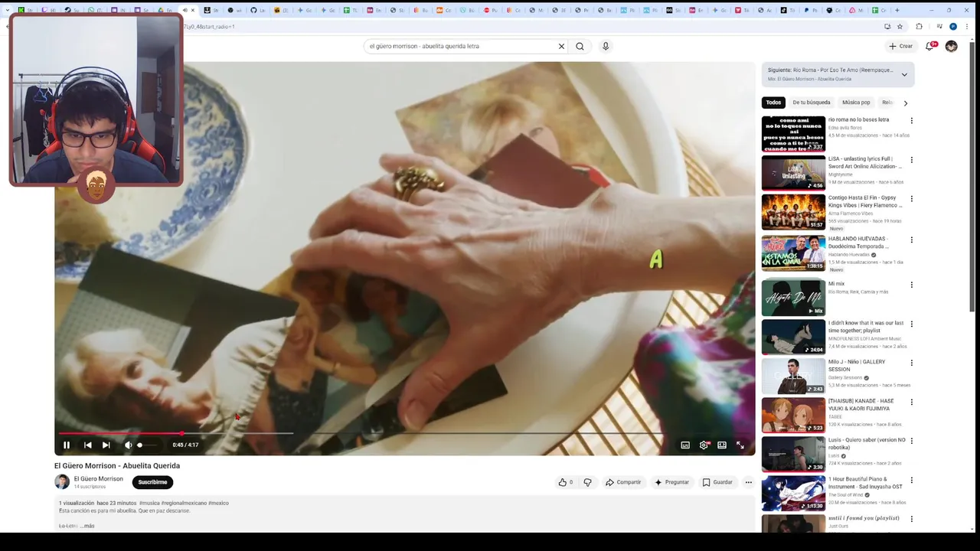Screen dimensions: 980x551
Task: Play Milo J - Niño GALLERY SESSION
Action: click(793, 376)
